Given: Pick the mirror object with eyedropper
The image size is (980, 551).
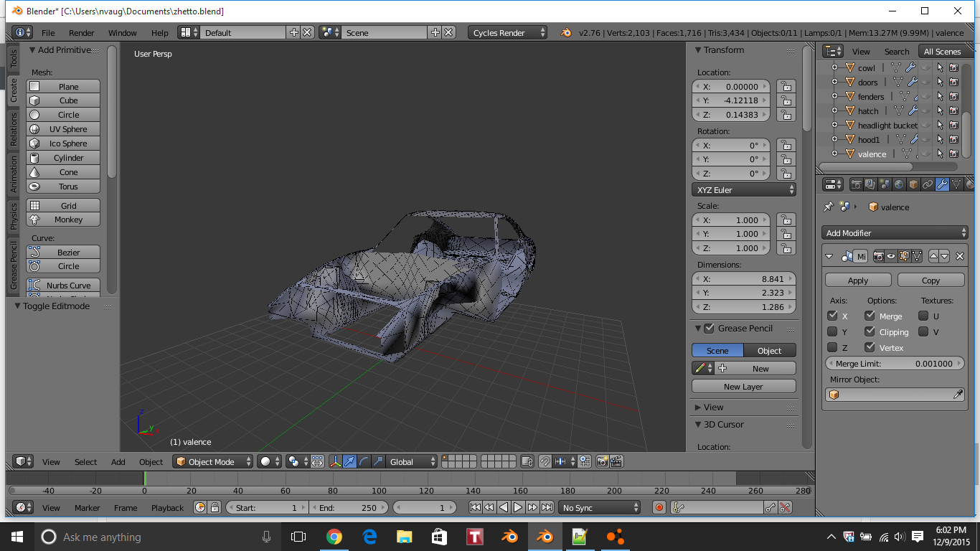Looking at the screenshot, I should [x=957, y=395].
